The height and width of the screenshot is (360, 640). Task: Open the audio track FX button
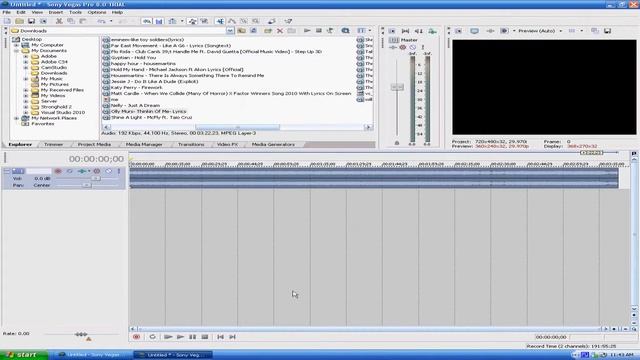point(82,171)
